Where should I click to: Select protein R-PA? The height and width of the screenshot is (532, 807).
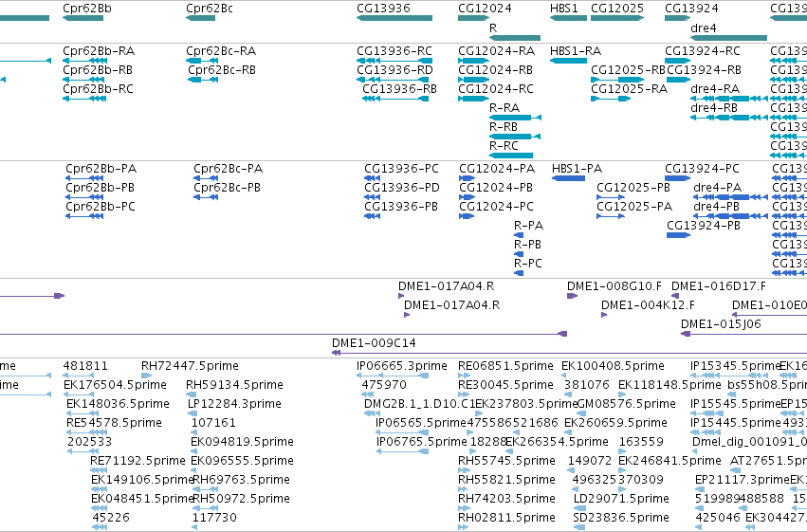(x=528, y=226)
